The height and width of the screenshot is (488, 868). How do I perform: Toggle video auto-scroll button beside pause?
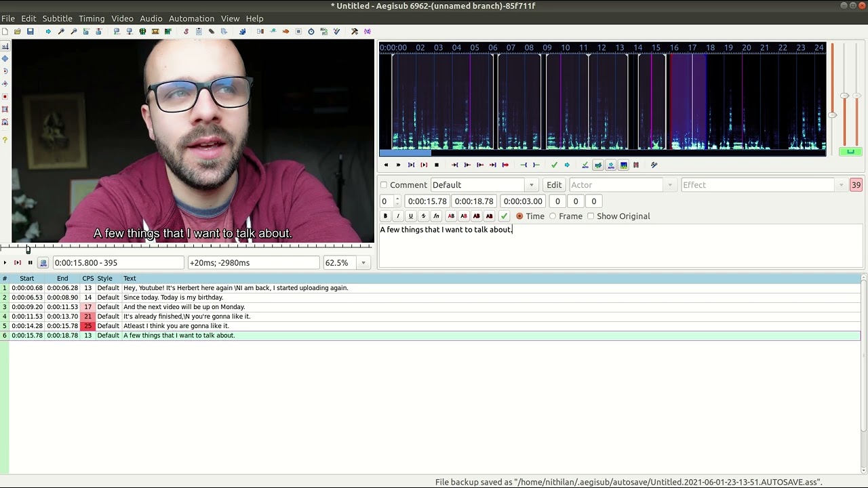point(43,262)
